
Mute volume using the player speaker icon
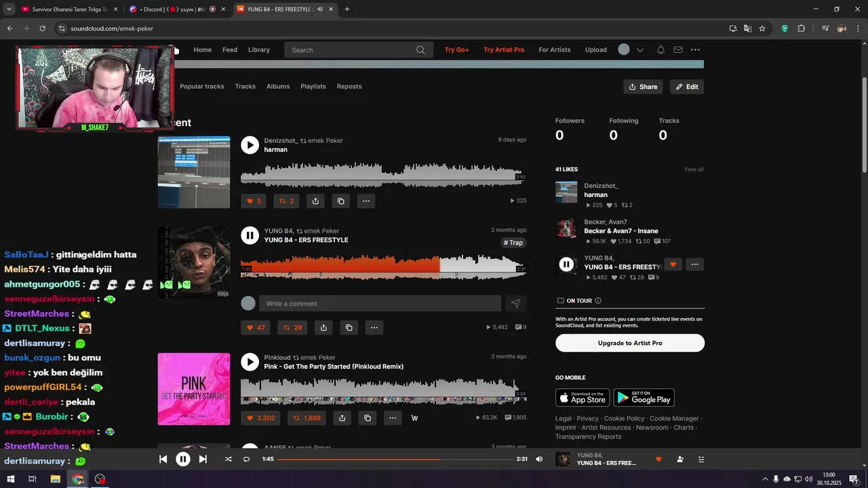pos(539,459)
